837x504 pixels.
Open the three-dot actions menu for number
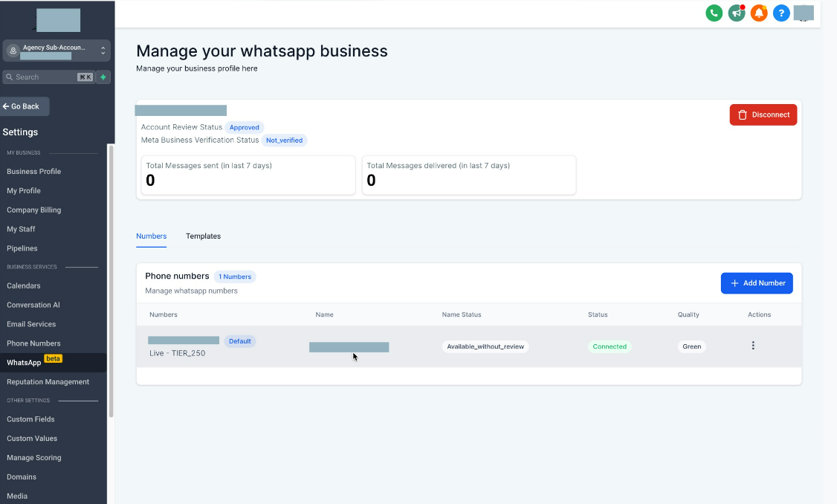[x=753, y=346]
